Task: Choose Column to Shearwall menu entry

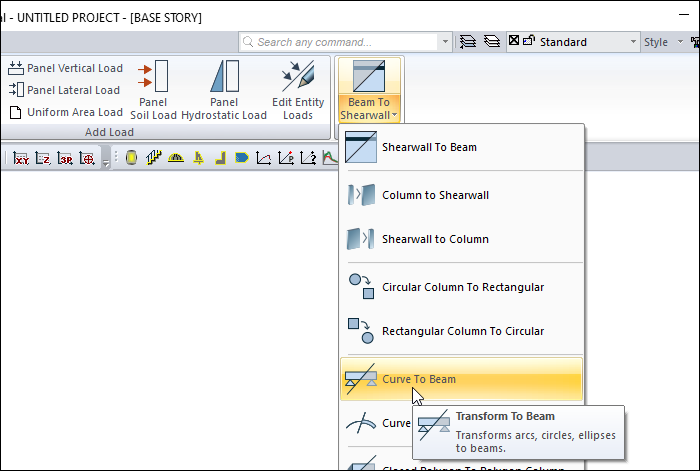Action: 461,195
